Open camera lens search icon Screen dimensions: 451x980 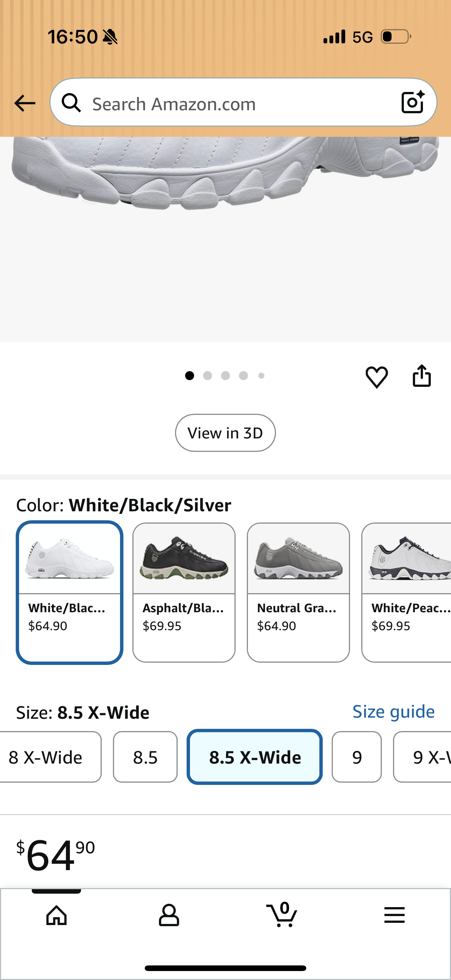(x=413, y=102)
